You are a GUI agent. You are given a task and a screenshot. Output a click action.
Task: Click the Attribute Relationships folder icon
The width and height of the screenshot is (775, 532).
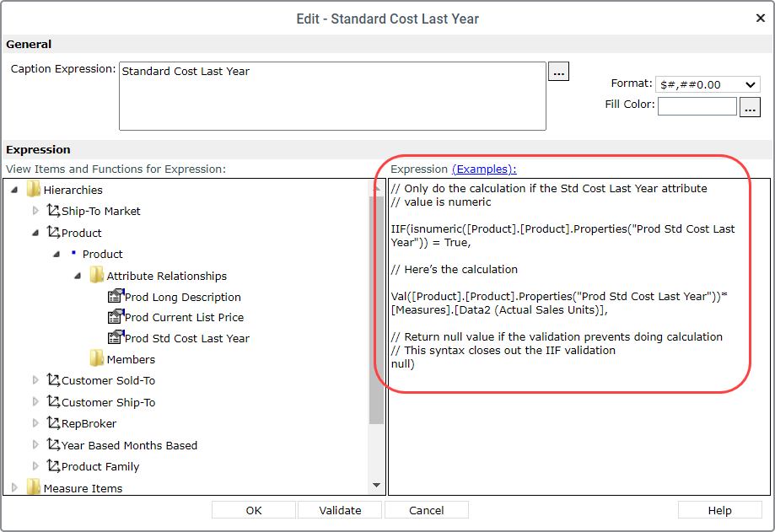97,275
